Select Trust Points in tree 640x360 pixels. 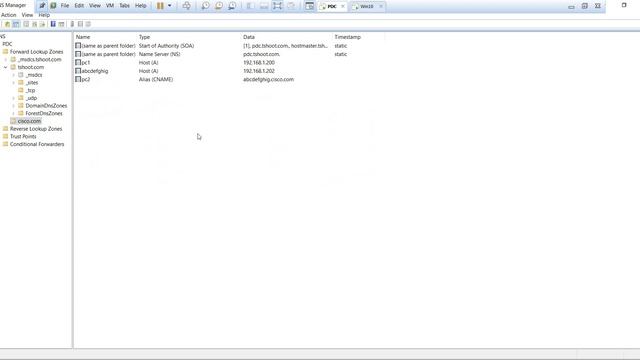point(23,137)
